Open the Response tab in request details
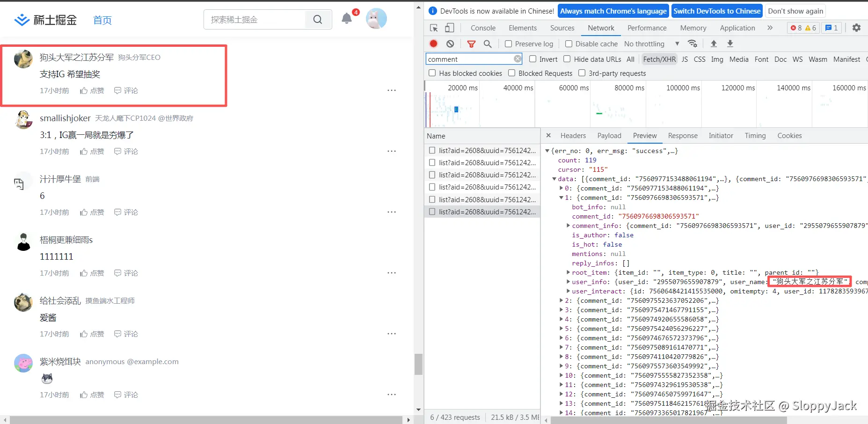This screenshot has width=868, height=424. click(682, 136)
